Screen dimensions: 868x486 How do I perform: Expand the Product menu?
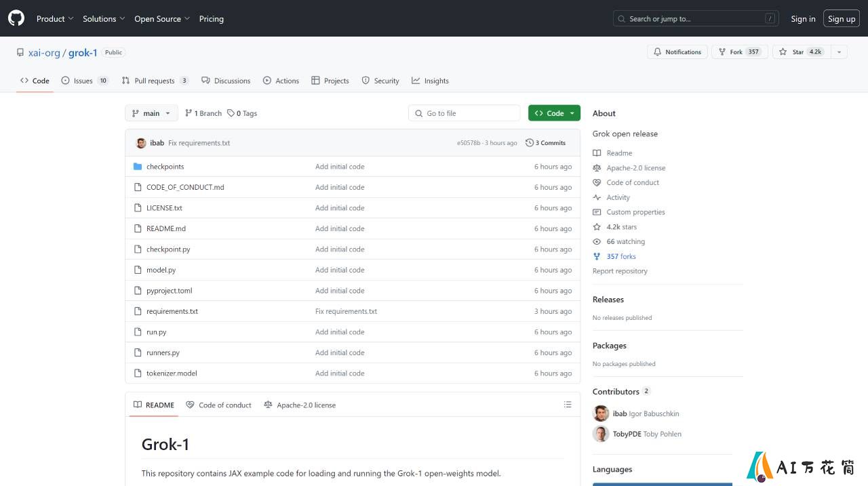point(55,19)
